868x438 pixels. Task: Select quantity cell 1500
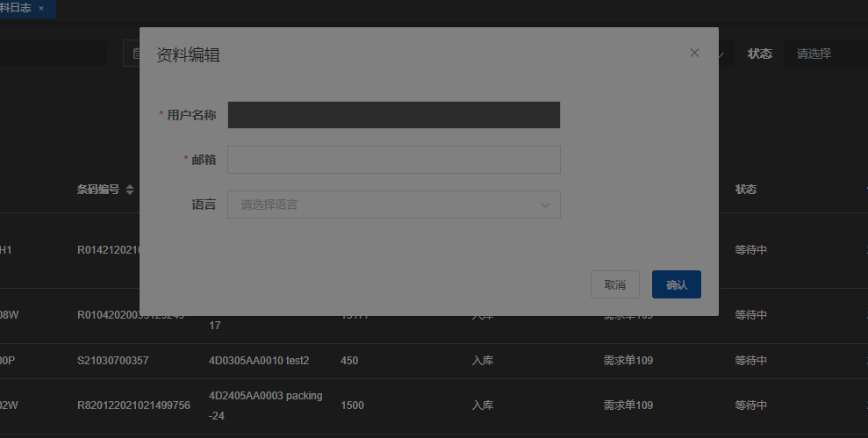[x=352, y=406]
